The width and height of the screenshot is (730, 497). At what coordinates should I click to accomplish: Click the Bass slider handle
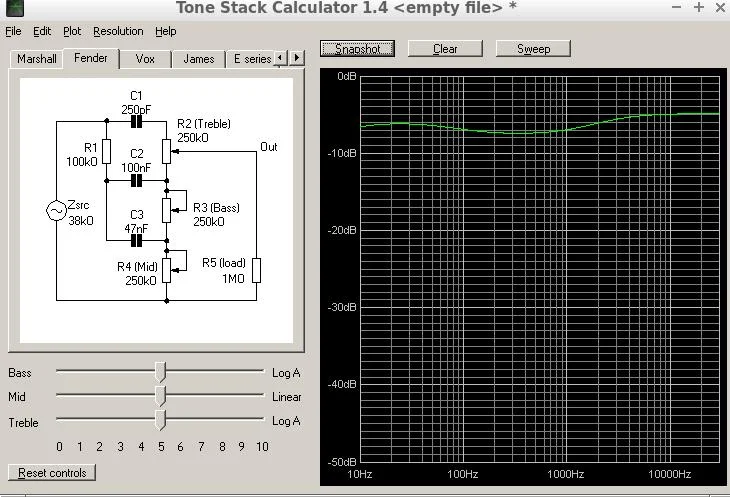pyautogui.click(x=160, y=373)
